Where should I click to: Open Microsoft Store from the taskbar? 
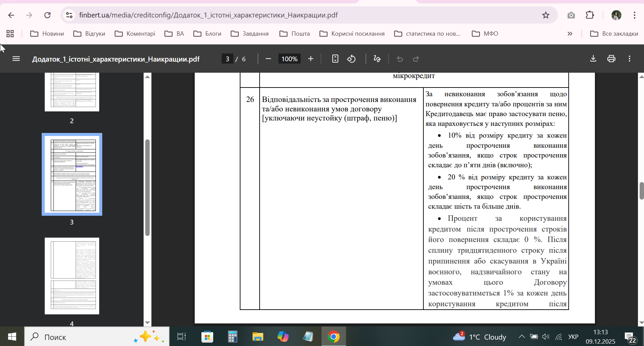(207, 337)
